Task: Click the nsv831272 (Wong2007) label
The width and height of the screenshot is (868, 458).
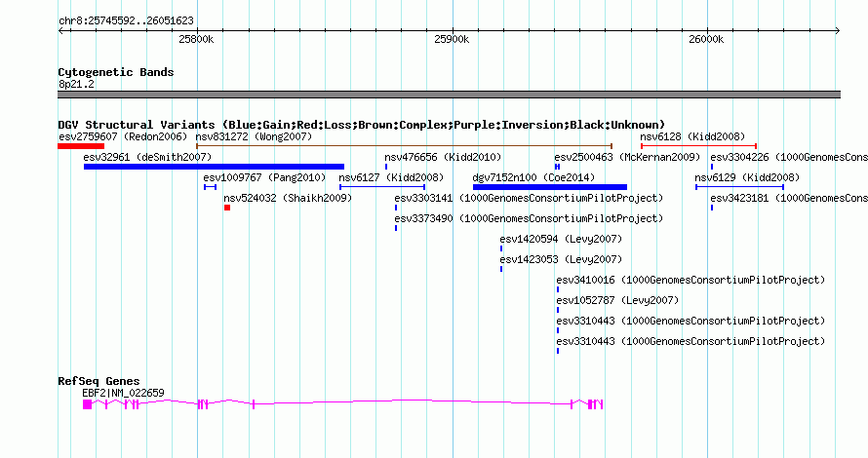Action: [254, 136]
